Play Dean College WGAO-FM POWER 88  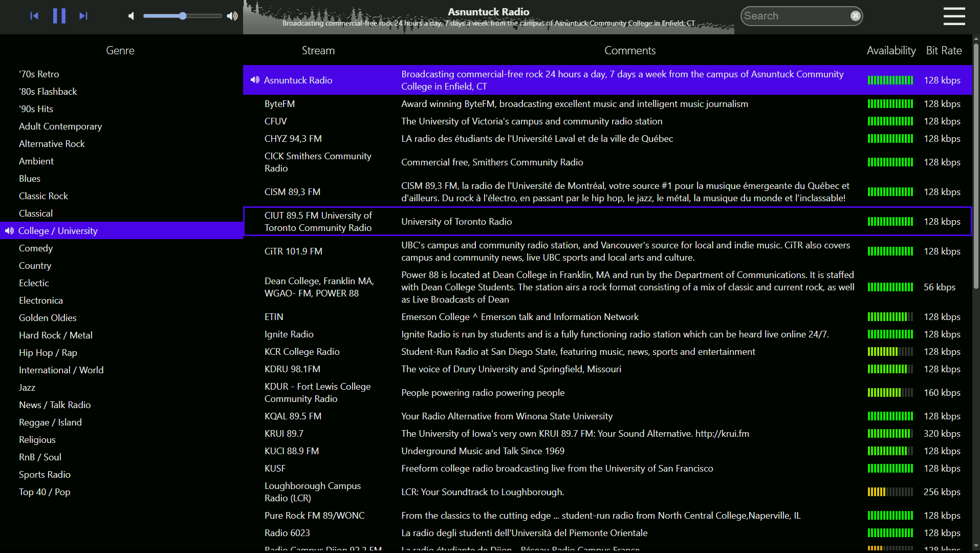pyautogui.click(x=607, y=287)
